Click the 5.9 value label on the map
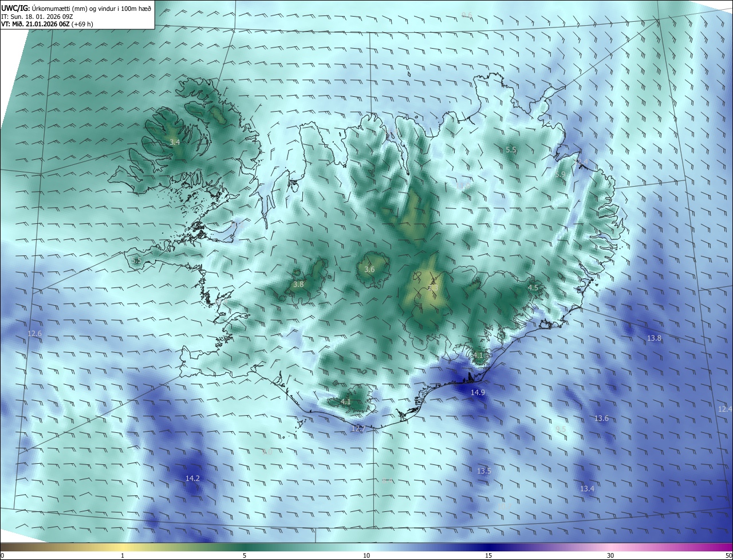The height and width of the screenshot is (560, 733). pos(560,174)
